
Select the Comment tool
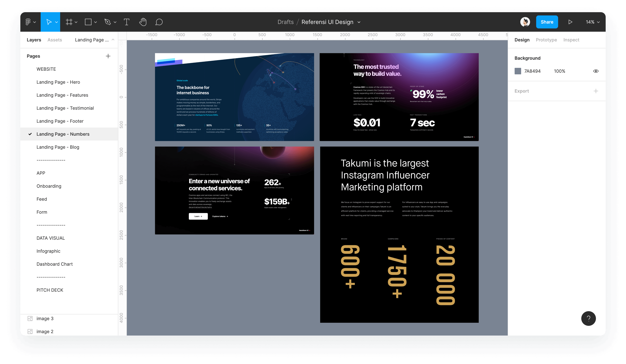[159, 22]
